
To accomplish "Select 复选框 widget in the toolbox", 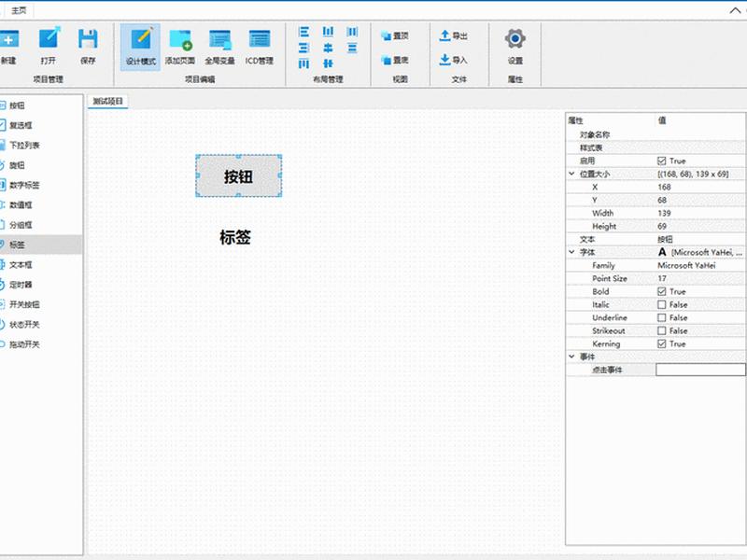I will [x=41, y=125].
